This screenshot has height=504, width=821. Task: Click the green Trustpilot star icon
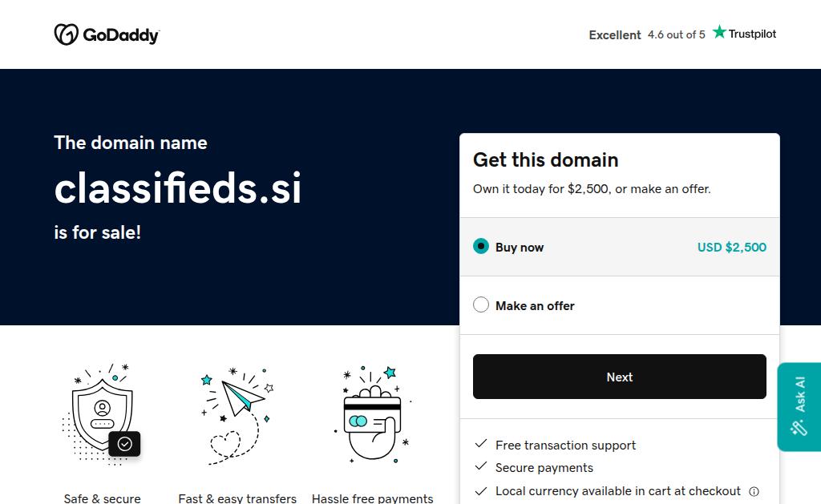(x=719, y=32)
